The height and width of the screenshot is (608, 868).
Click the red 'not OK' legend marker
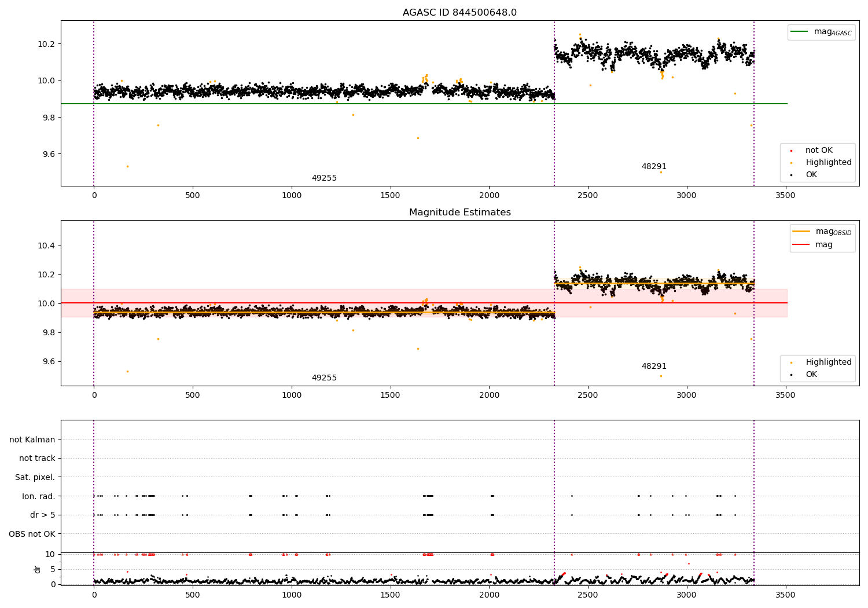pyautogui.click(x=792, y=151)
